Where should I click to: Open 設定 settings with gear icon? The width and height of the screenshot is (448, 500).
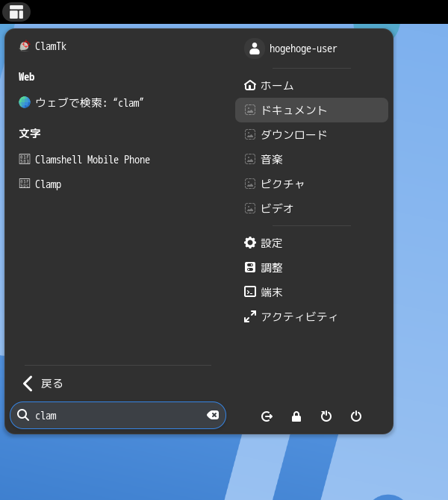311,243
